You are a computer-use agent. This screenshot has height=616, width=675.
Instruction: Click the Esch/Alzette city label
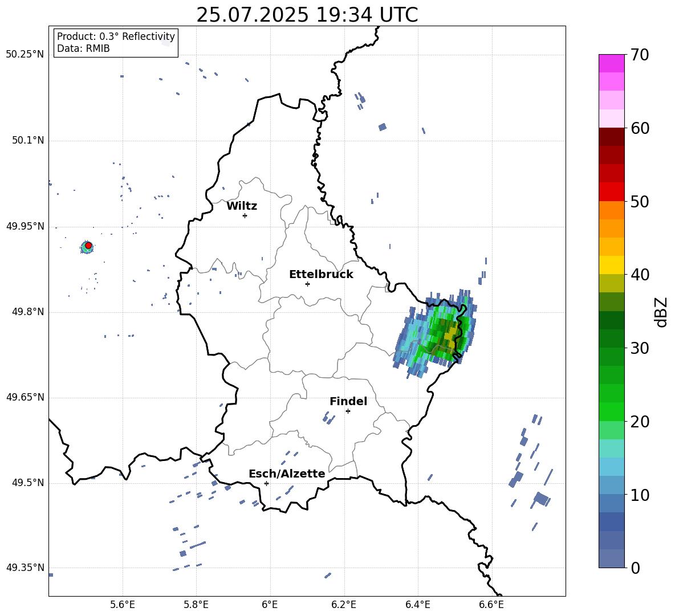coord(287,474)
